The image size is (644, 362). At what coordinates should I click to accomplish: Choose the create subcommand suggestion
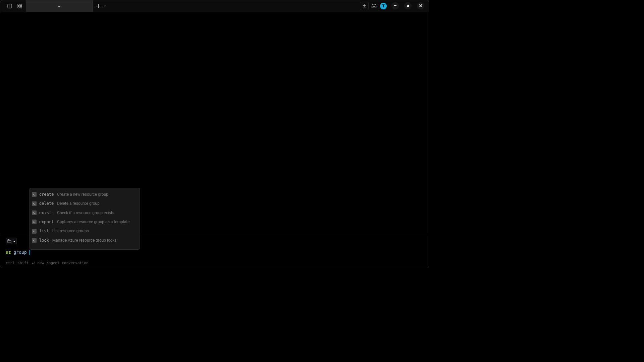pyautogui.click(x=85, y=194)
